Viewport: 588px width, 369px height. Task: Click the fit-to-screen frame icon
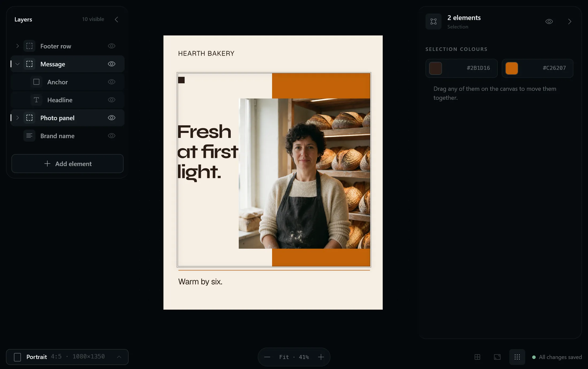497,357
